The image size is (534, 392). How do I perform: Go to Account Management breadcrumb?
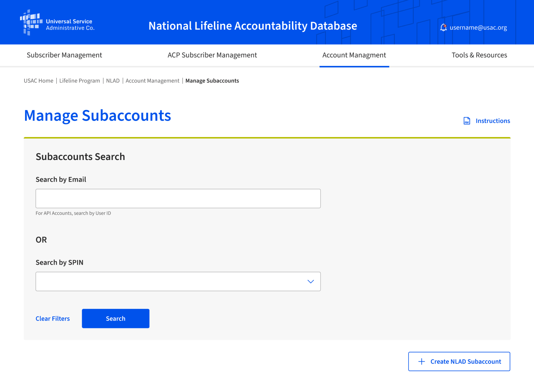(153, 81)
